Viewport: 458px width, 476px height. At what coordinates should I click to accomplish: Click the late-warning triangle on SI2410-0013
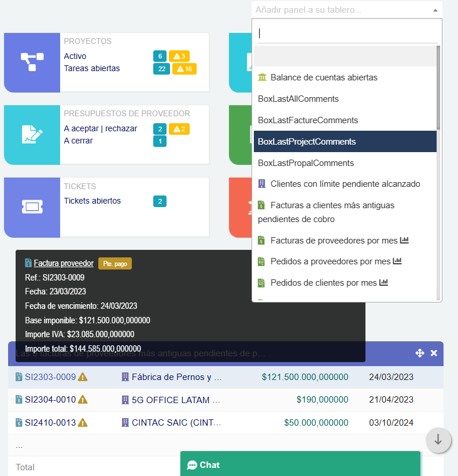tap(83, 423)
